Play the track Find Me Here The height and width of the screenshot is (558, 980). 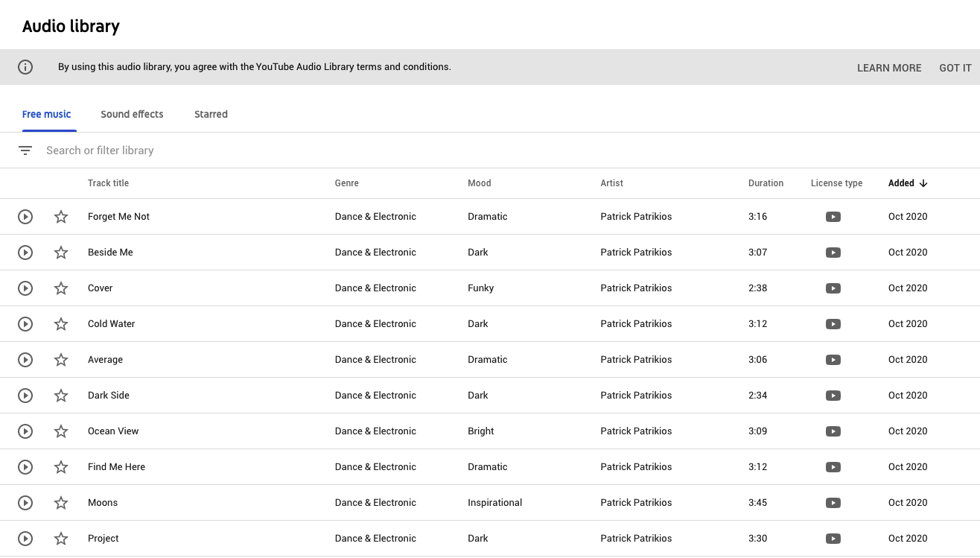[x=25, y=467]
